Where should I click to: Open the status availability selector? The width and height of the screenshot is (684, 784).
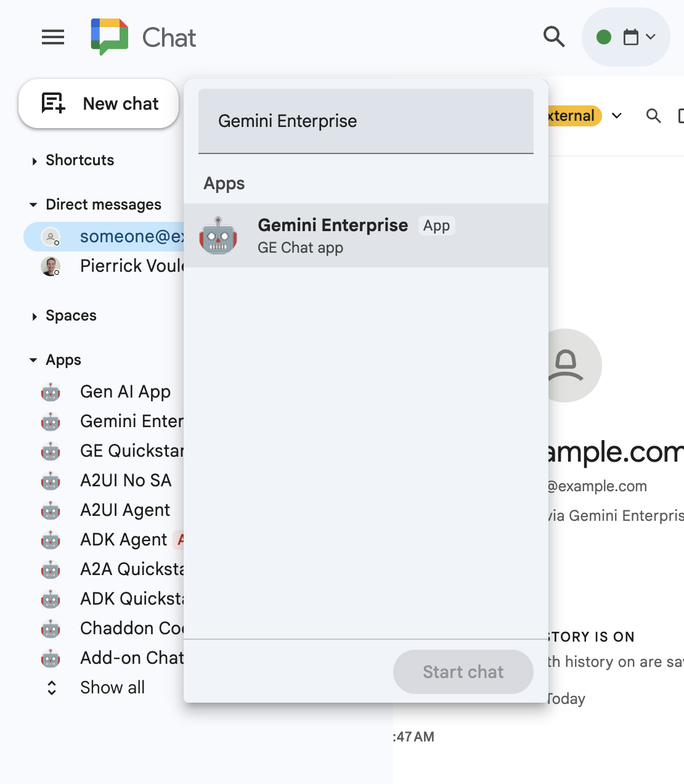[625, 37]
